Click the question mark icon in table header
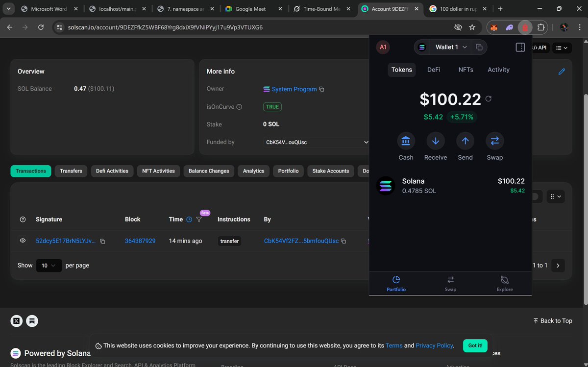Screen dimensions: 588x367 [x=23, y=220]
